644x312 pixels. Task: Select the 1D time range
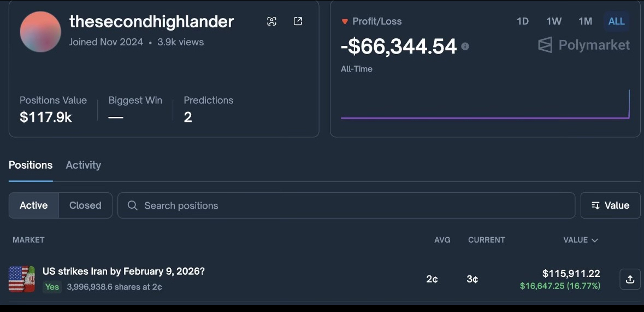523,21
